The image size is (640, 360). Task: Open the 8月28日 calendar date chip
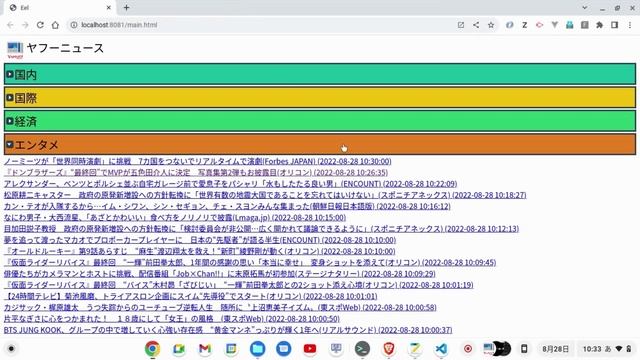(x=556, y=349)
